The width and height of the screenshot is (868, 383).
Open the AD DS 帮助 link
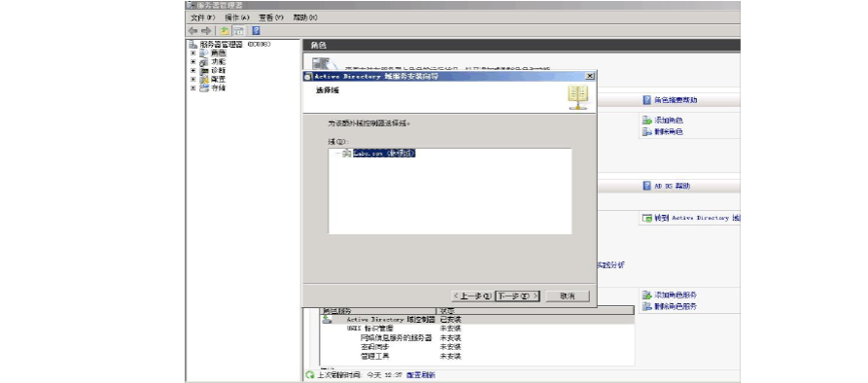click(672, 186)
